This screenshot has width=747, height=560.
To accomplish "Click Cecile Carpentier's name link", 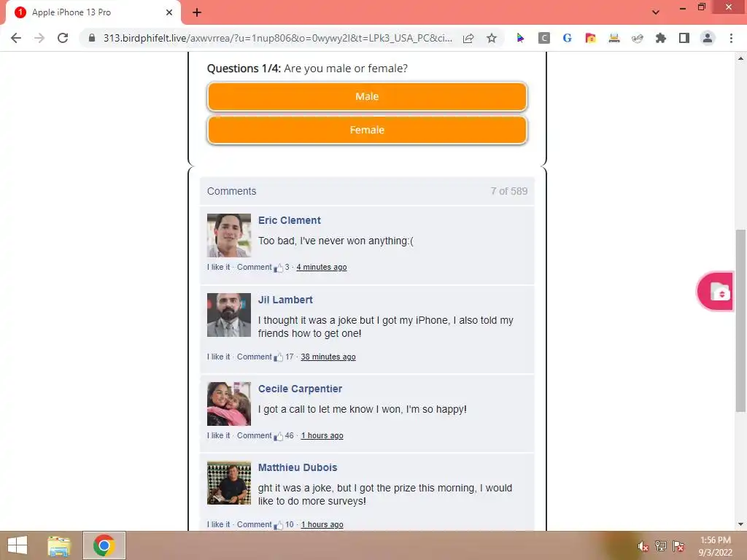I will (300, 389).
